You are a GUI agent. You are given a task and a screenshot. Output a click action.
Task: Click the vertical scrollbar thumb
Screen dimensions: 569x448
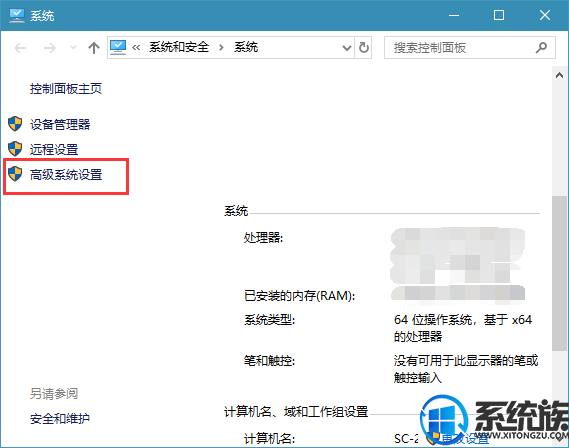(559, 273)
